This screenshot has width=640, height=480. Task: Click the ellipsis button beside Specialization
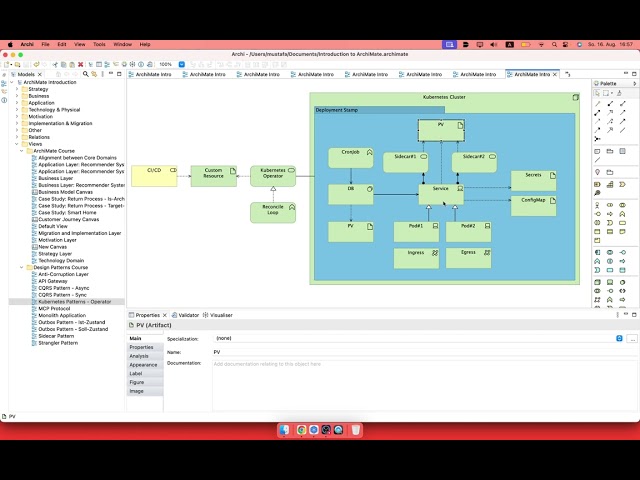[632, 338]
